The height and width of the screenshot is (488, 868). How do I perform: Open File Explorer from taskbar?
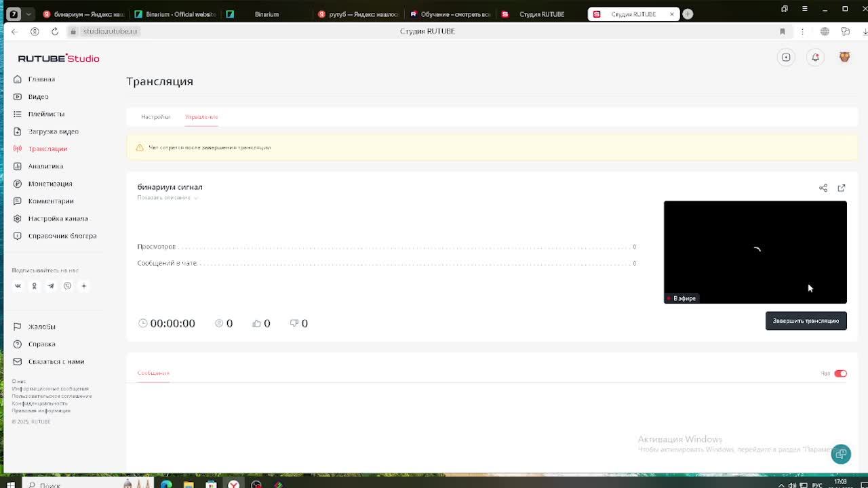tap(189, 485)
